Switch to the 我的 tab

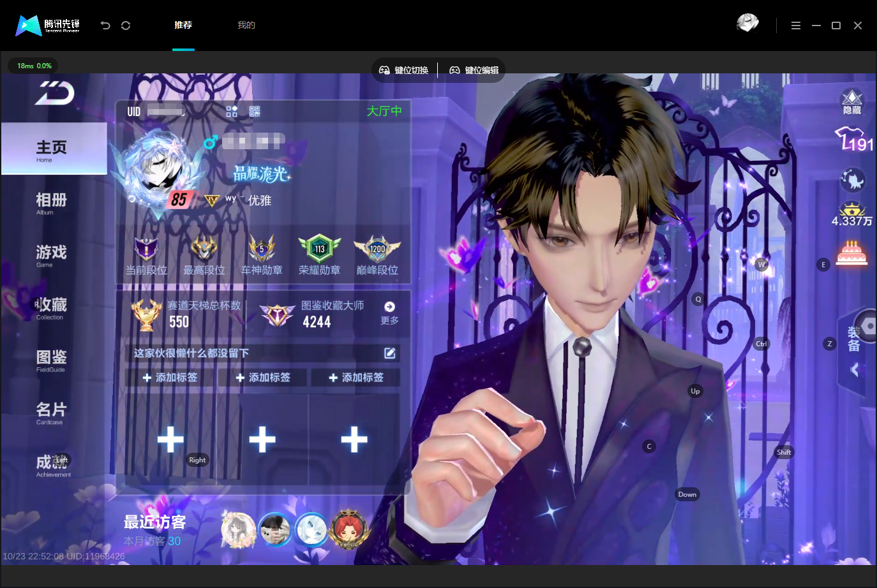coord(246,26)
